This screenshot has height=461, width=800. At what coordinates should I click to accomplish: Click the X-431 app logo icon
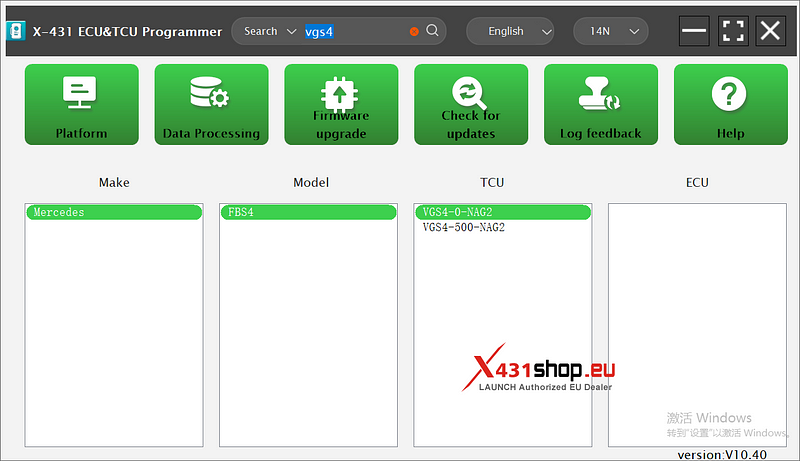coord(16,31)
